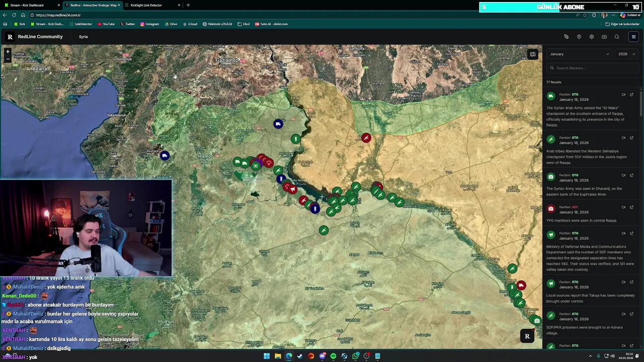Click the blue bus marker north of Halep
The width and height of the screenshot is (644, 362).
click(x=278, y=124)
